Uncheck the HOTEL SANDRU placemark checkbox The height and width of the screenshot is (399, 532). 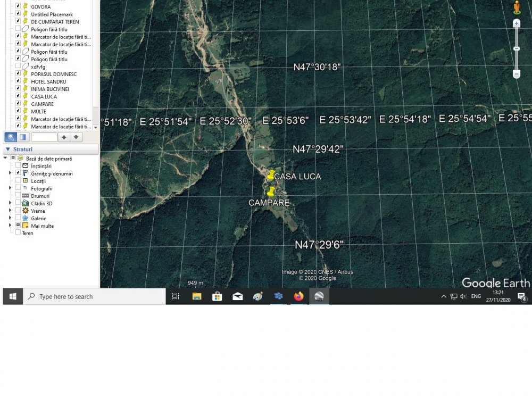pyautogui.click(x=18, y=81)
